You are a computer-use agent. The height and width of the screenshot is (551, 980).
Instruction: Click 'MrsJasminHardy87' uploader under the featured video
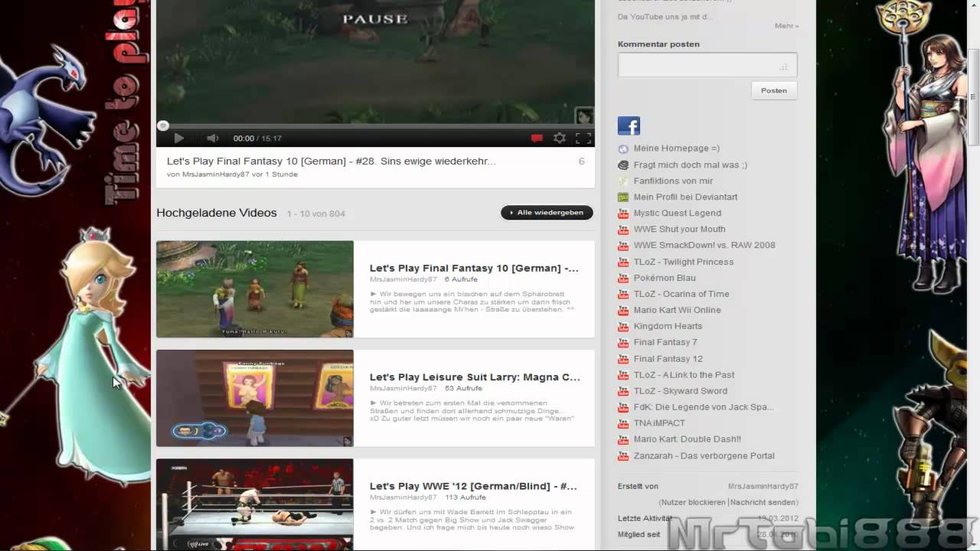216,174
